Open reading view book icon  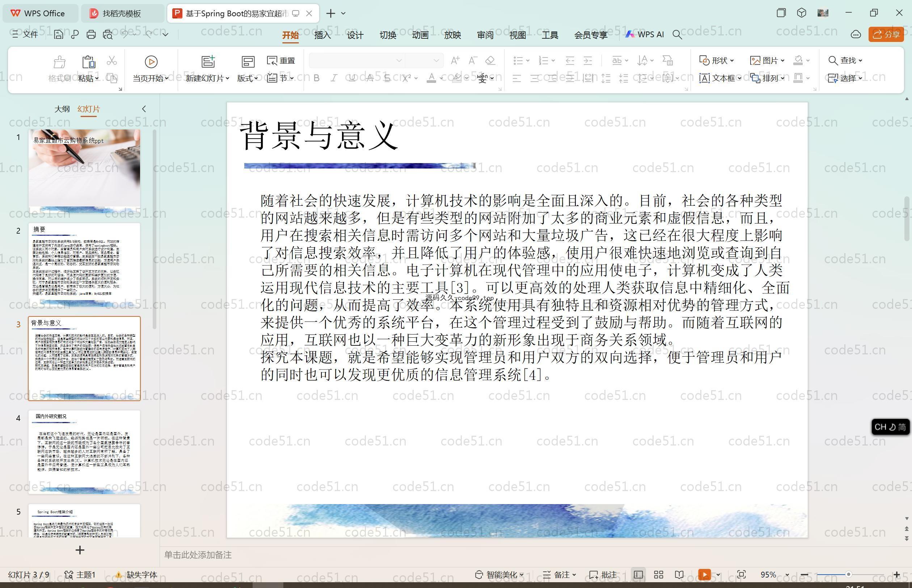tap(679, 575)
